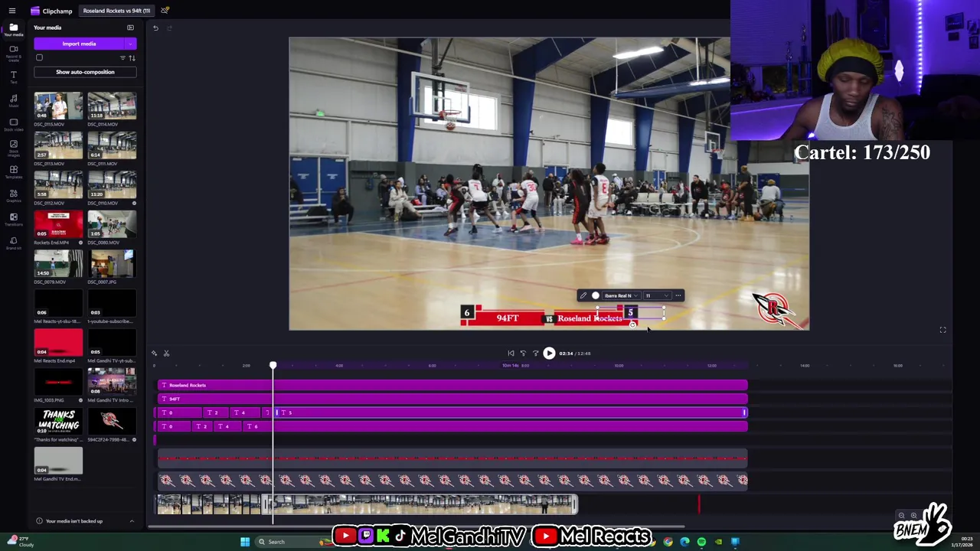
Task: Collapse the Your media panel icon
Action: (130, 28)
